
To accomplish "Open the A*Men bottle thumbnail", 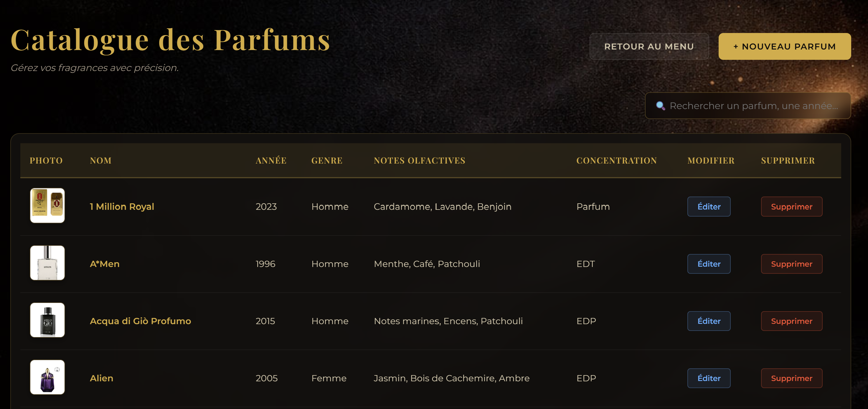I will pos(47,263).
